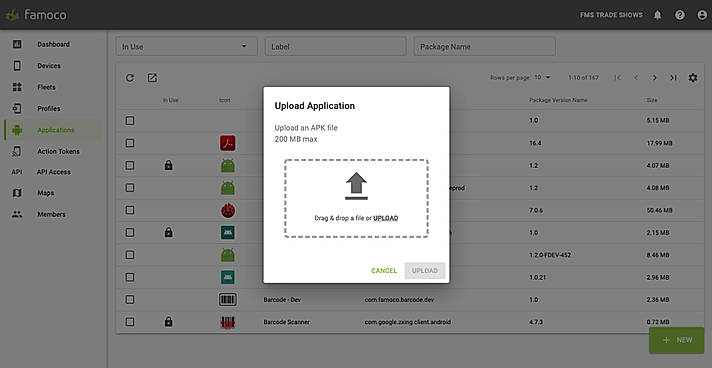
Task: Cancel the Upload Application dialog
Action: (384, 271)
